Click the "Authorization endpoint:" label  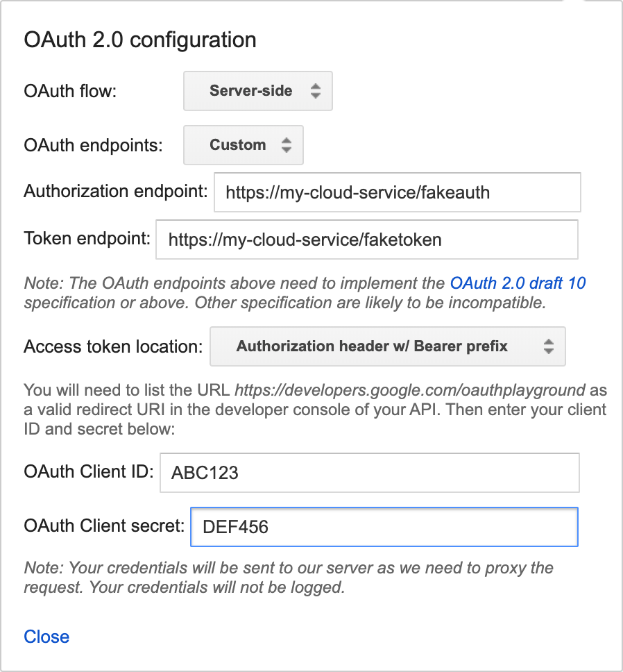[115, 191]
